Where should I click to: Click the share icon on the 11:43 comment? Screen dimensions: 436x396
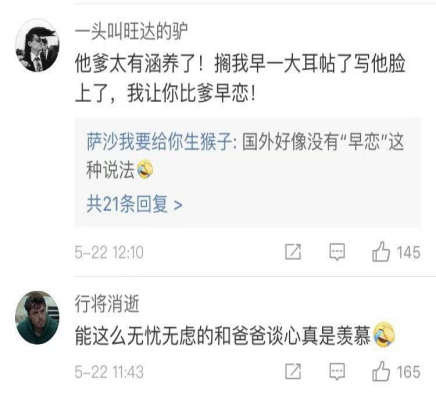293,371
